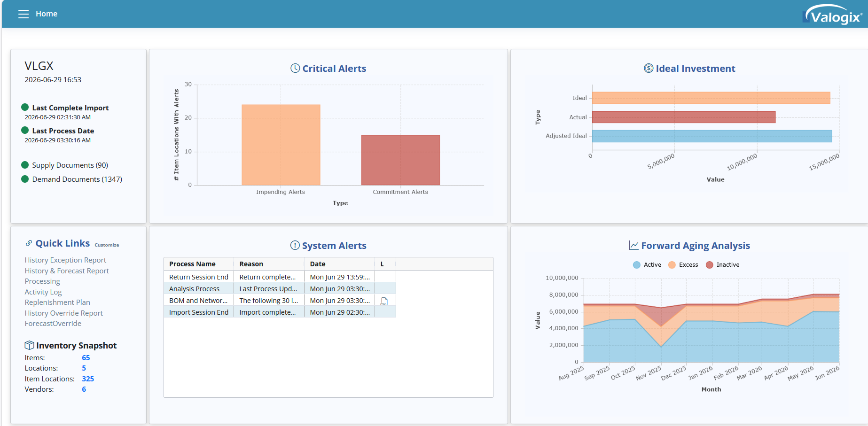The height and width of the screenshot is (426, 868).
Task: Toggle the Inactive series in legend
Action: [x=723, y=265]
